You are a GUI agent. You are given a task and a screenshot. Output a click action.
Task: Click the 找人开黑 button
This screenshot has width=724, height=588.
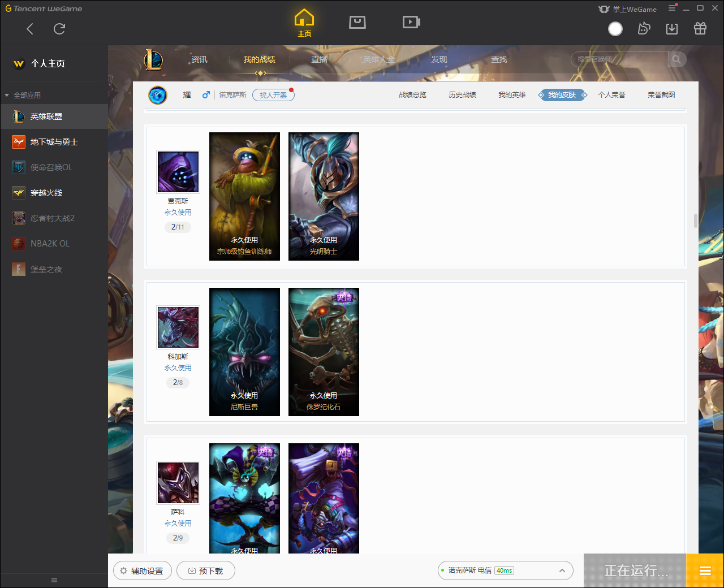[273, 95]
